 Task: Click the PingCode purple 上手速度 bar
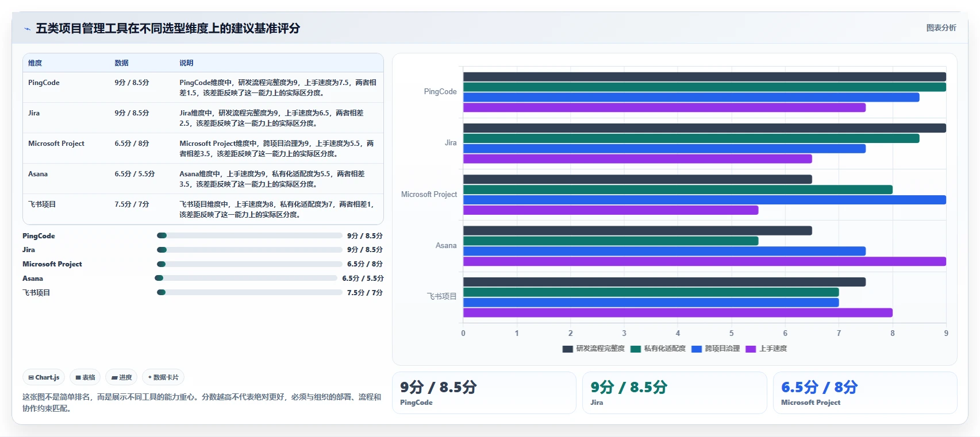[x=664, y=107]
